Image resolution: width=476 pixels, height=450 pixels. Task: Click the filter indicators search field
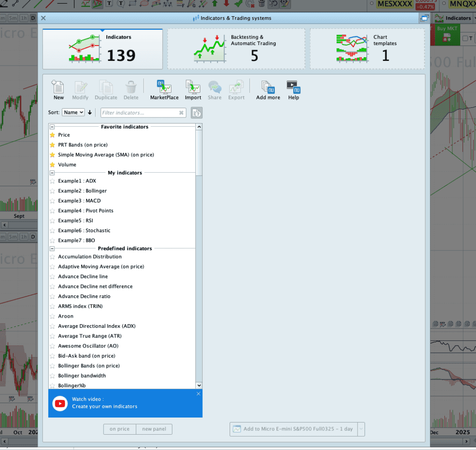click(x=139, y=112)
